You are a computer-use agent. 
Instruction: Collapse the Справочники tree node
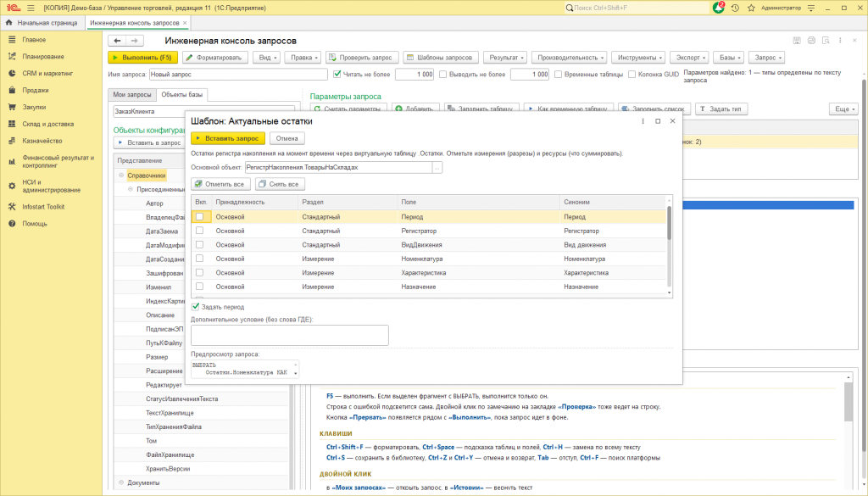point(121,176)
